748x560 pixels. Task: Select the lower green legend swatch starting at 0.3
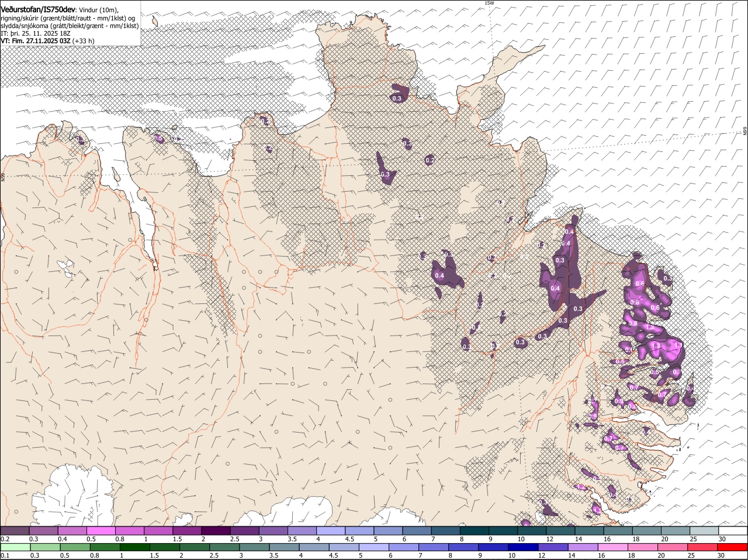point(45,547)
